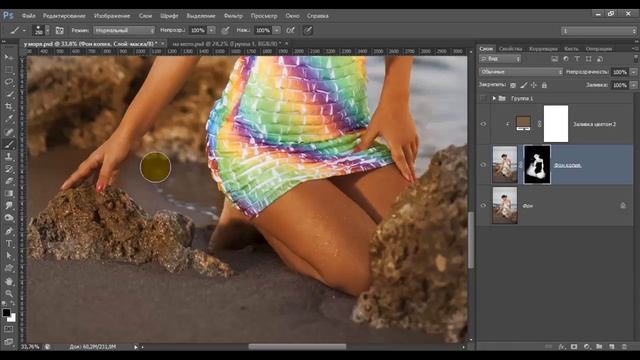Hide the Фон копия layer

[x=483, y=165]
